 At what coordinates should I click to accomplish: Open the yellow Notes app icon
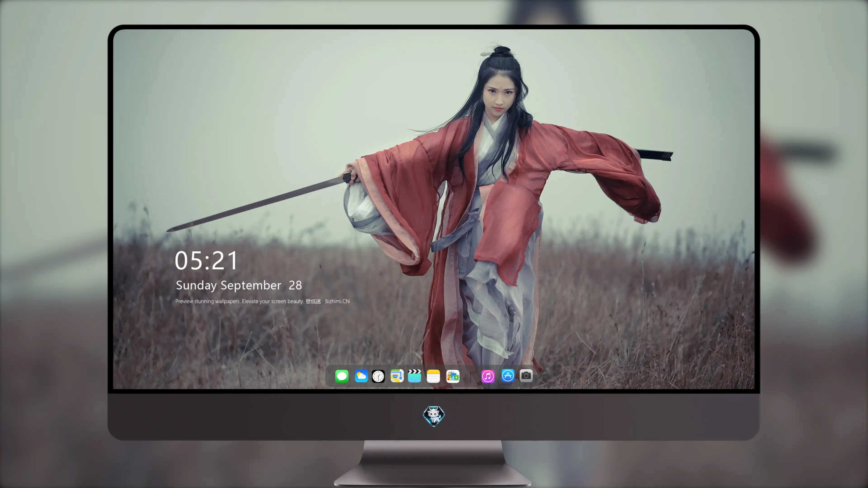433,376
